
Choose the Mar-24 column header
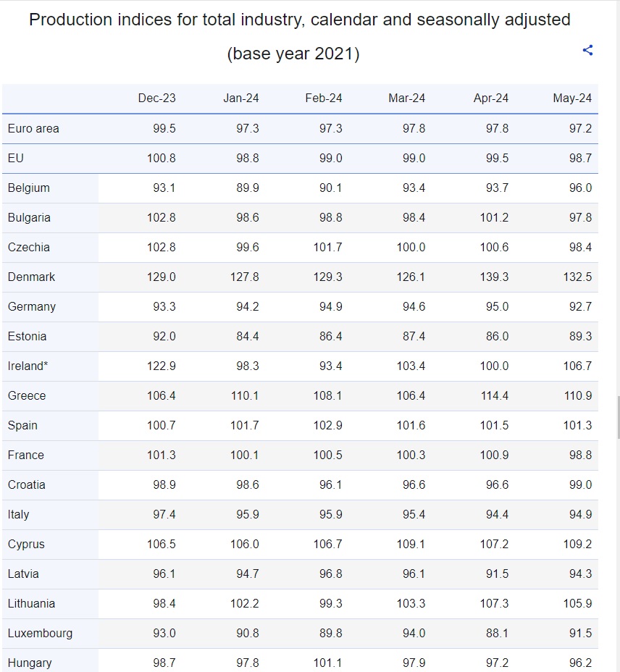406,98
